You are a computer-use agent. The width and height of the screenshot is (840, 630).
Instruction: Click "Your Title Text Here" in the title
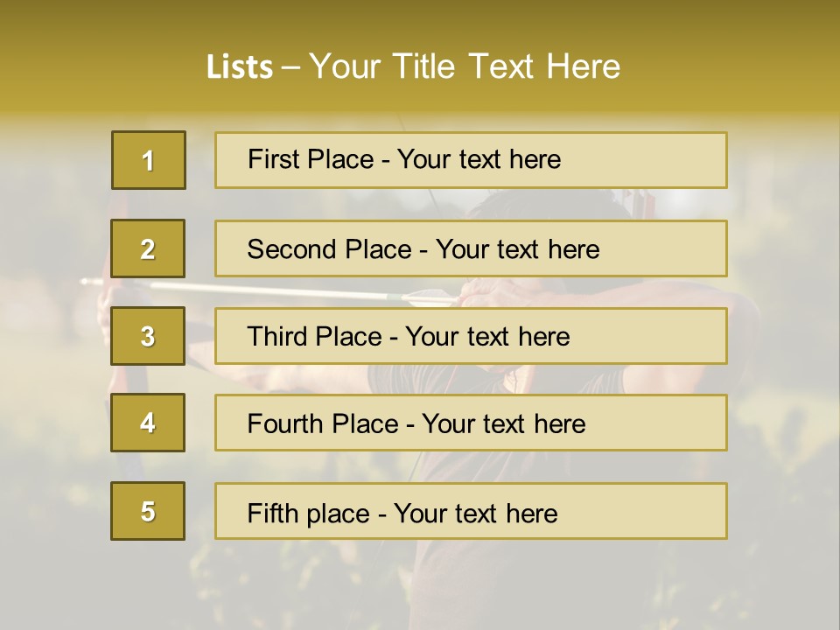coord(465,66)
